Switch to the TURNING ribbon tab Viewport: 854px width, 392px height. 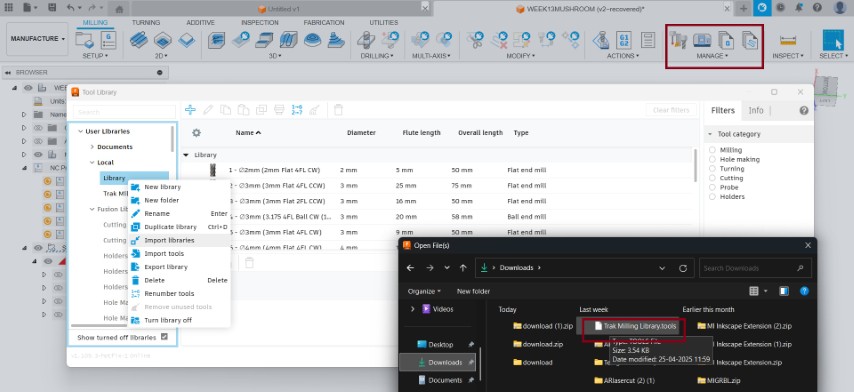coord(145,22)
